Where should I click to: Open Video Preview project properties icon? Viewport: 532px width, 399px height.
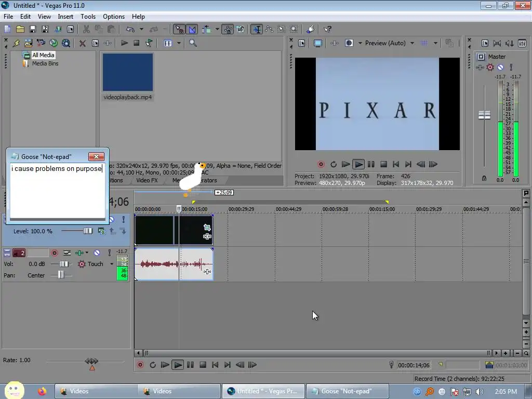pyautogui.click(x=302, y=43)
